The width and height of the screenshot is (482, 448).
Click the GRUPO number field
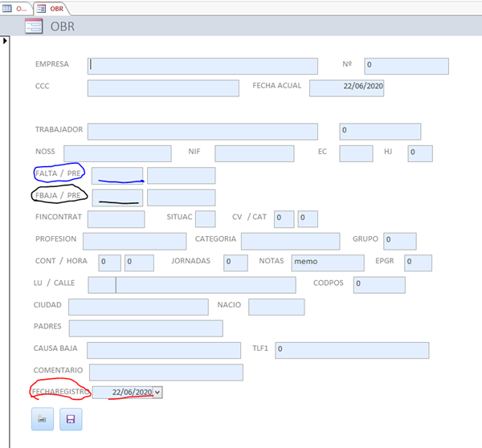coord(400,241)
